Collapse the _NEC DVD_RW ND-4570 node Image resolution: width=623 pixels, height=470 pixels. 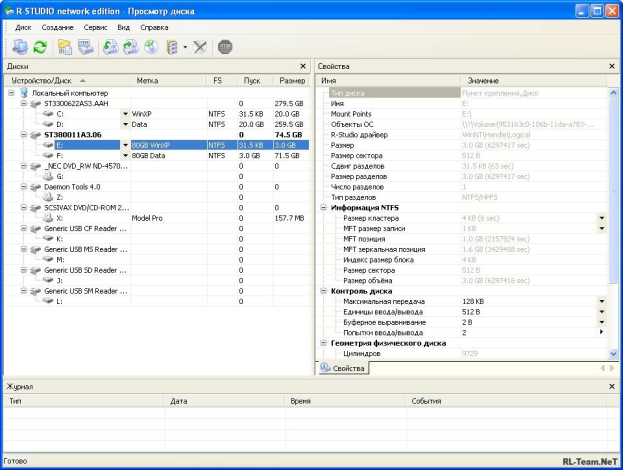pyautogui.click(x=24, y=166)
